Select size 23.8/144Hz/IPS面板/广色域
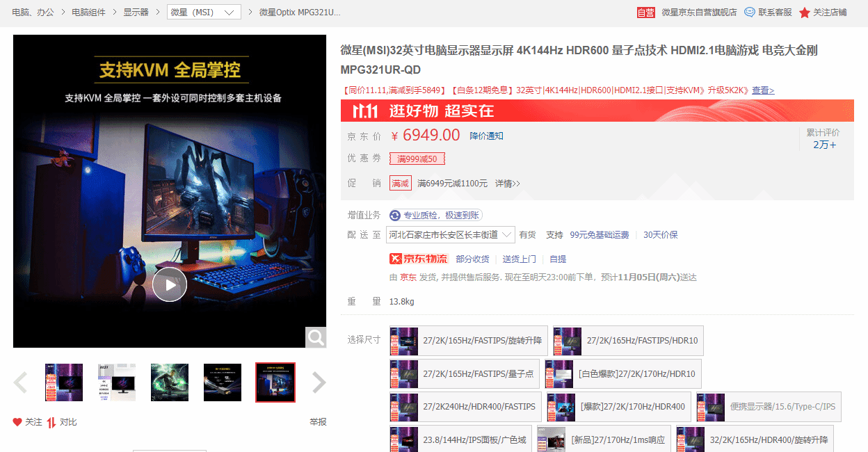Image resolution: width=868 pixels, height=452 pixels. (x=460, y=439)
